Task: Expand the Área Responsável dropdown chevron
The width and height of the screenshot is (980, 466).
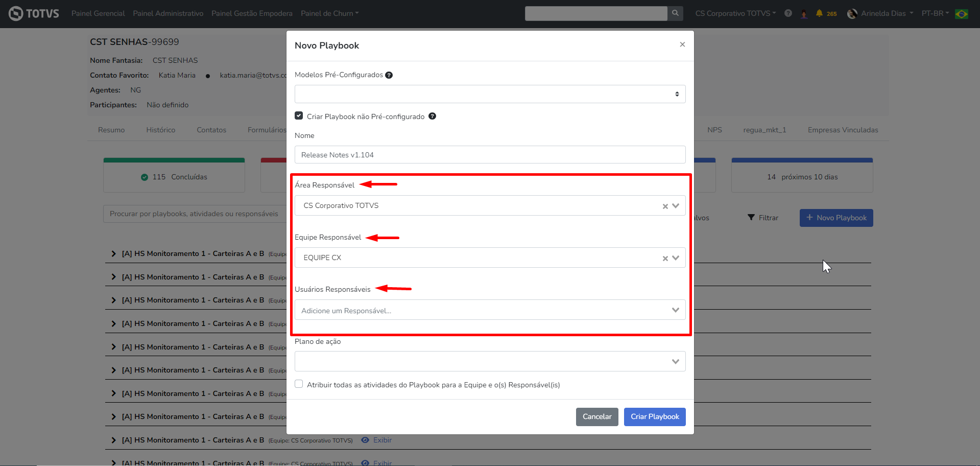Action: (676, 205)
